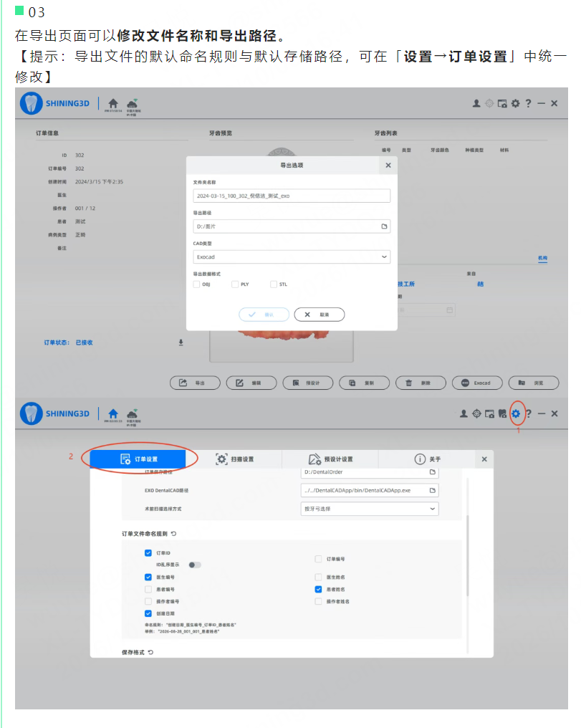Click the crosshair target icon in lower window
Image resolution: width=581 pixels, height=728 pixels.
click(x=476, y=413)
